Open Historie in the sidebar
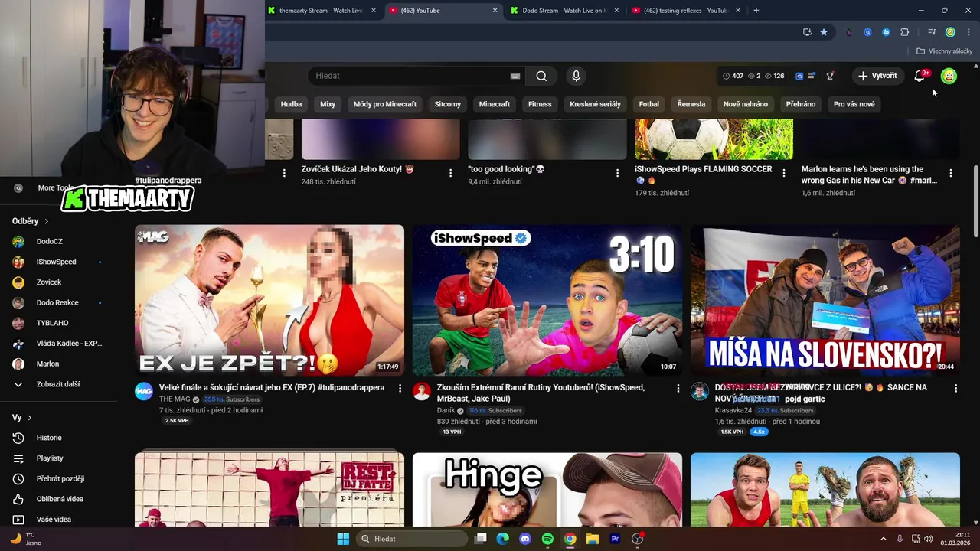The height and width of the screenshot is (551, 980). (49, 438)
